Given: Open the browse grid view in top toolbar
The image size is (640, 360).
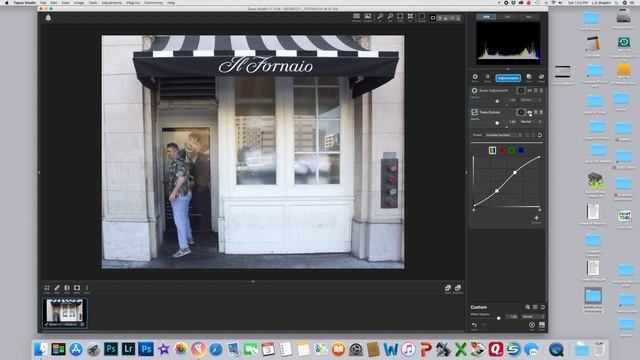Looking at the screenshot, I should pyautogui.click(x=356, y=17).
